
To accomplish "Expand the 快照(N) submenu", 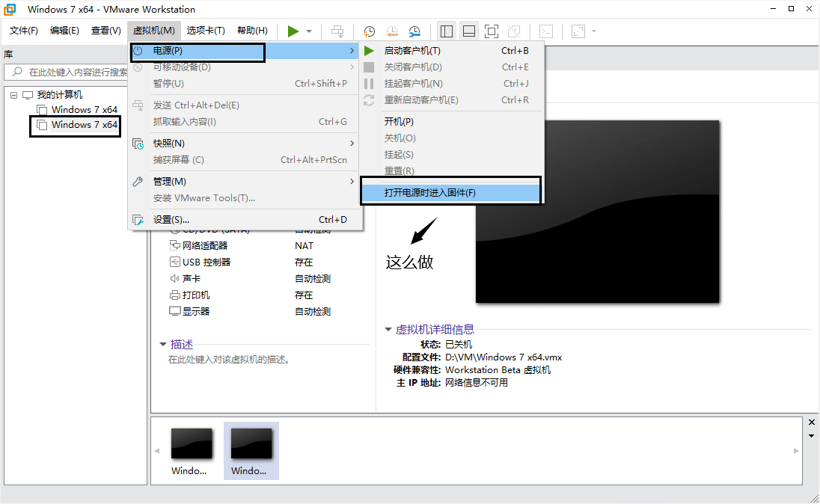I will (x=244, y=144).
